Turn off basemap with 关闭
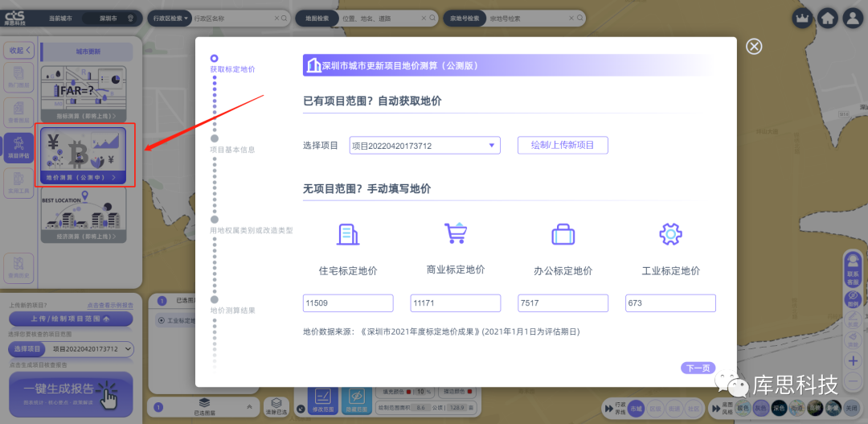868x424 pixels. click(851, 409)
